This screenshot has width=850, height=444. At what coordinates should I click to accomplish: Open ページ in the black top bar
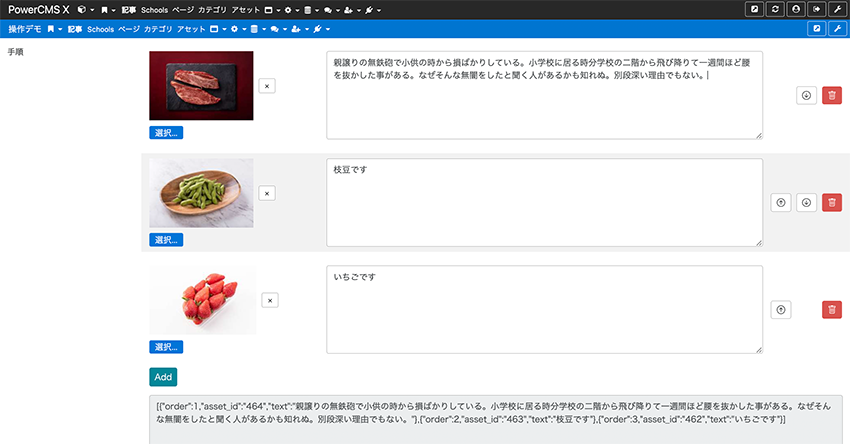[x=183, y=10]
